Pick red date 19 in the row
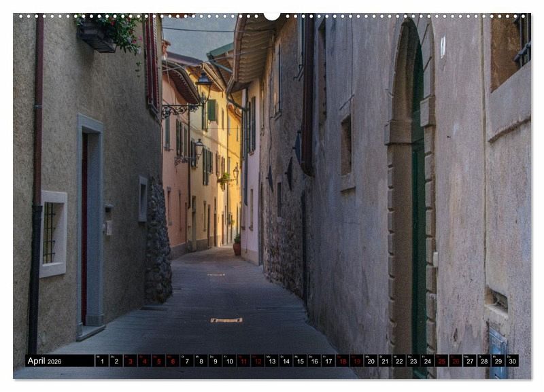Screen dimensions: 544x392 coord(356,361)
